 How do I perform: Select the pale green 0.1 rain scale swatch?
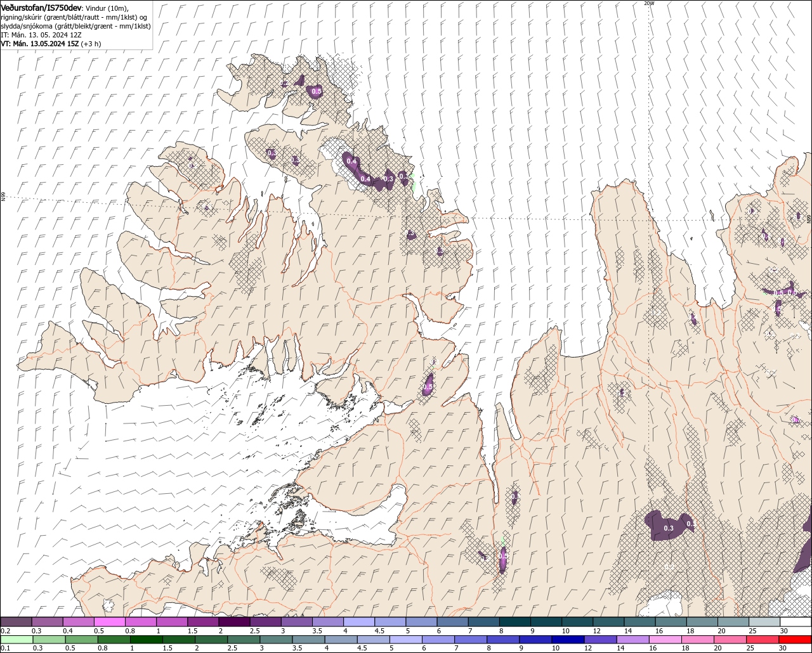pos(16,639)
